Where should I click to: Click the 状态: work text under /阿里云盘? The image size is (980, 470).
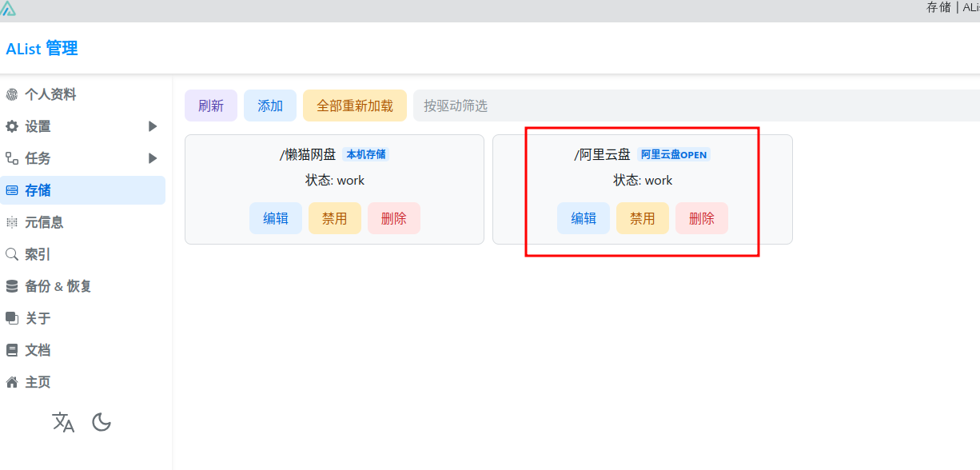click(643, 181)
